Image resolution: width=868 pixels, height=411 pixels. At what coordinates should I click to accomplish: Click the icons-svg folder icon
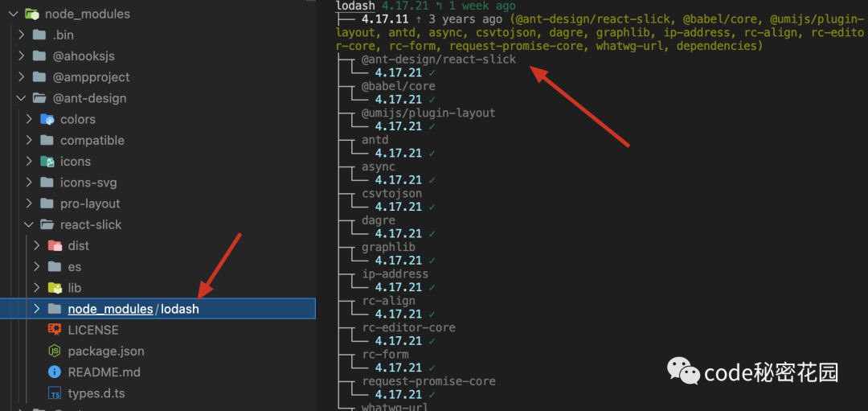(x=47, y=183)
